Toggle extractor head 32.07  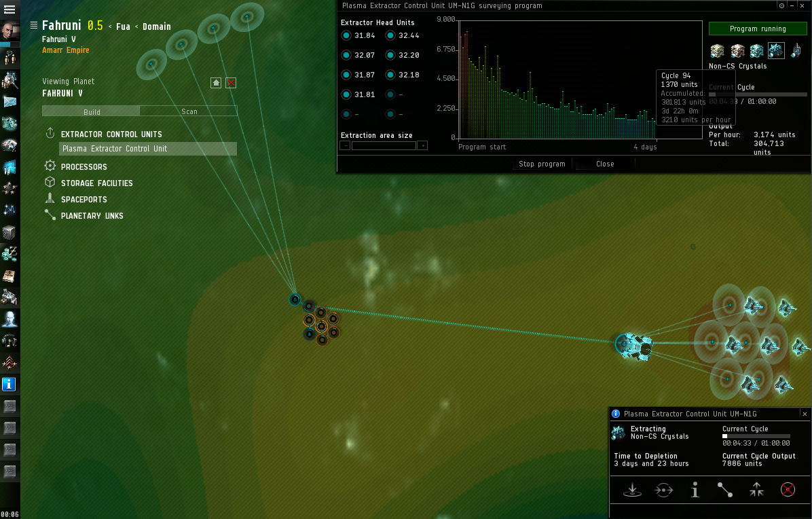[x=346, y=55]
